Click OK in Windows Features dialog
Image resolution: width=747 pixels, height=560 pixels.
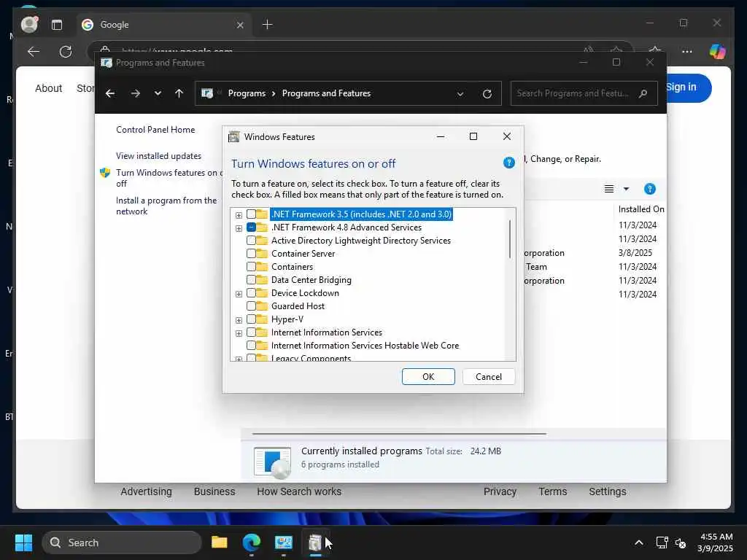428,377
